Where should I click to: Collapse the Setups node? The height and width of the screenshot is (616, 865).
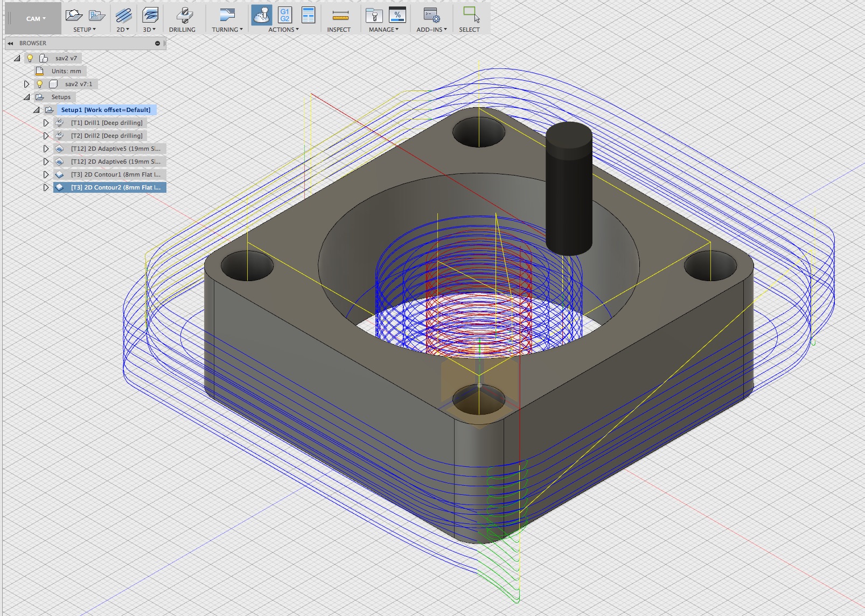pos(26,97)
